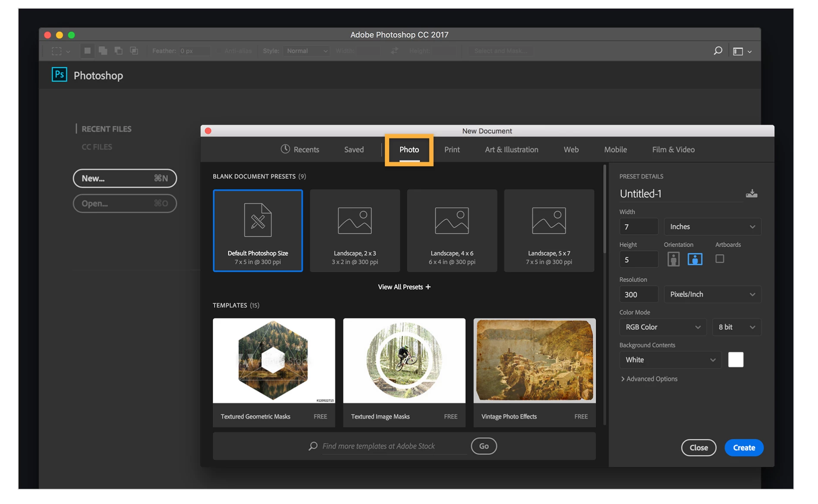Click the clock icon beside Recents
The height and width of the screenshot is (504, 818).
click(x=285, y=149)
